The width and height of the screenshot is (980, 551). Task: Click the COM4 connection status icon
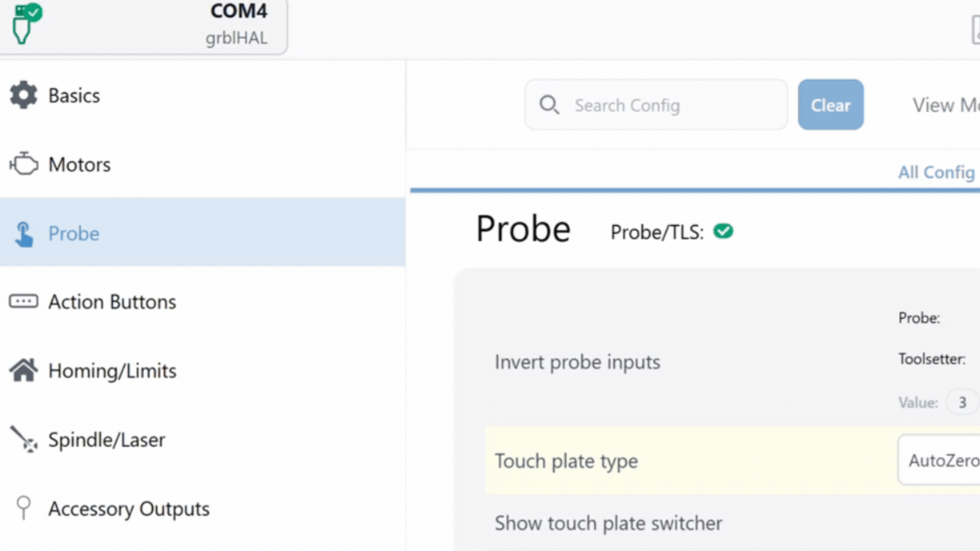(26, 23)
